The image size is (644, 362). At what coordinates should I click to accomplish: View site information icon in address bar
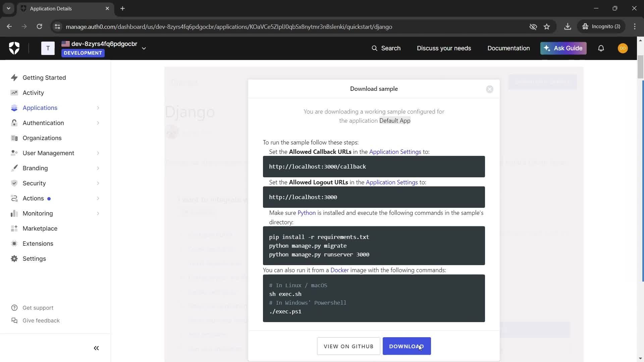pyautogui.click(x=57, y=26)
